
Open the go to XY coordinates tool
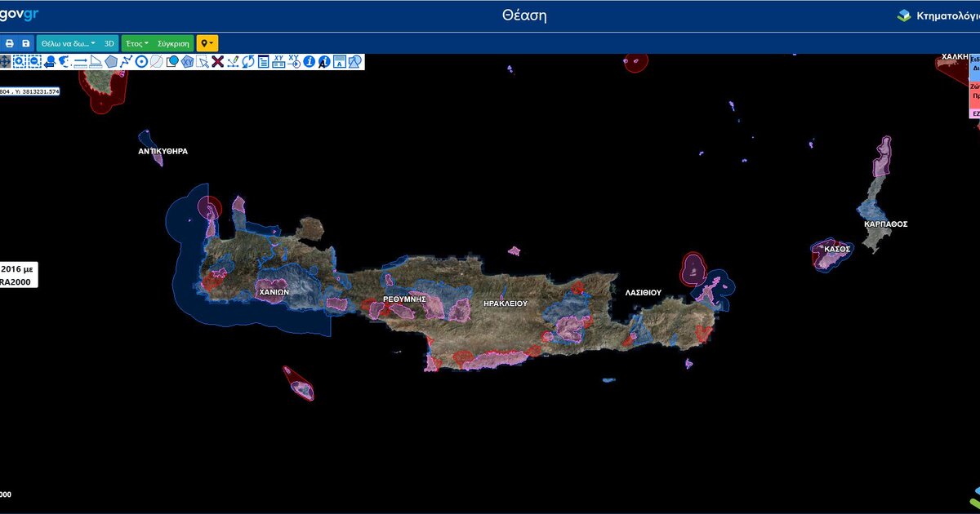pos(278,61)
